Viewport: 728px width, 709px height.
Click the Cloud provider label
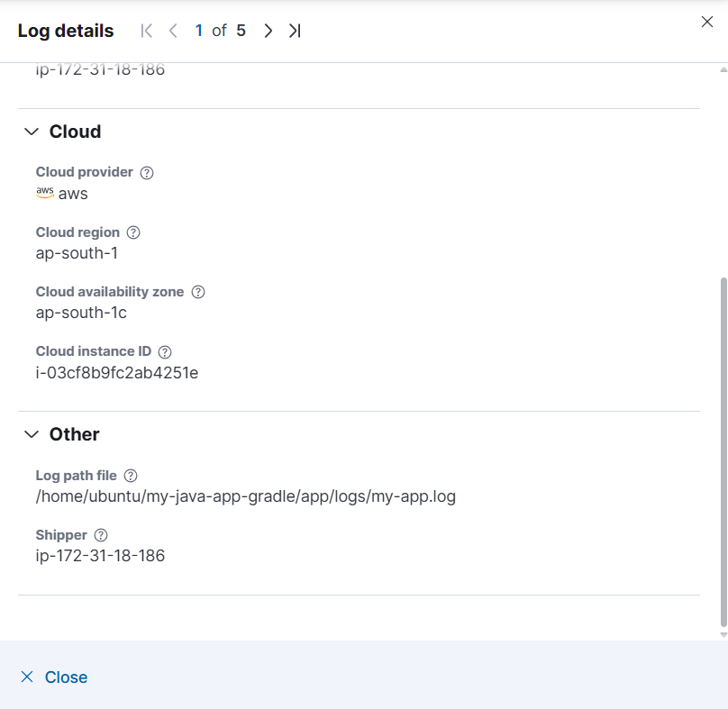(x=84, y=172)
